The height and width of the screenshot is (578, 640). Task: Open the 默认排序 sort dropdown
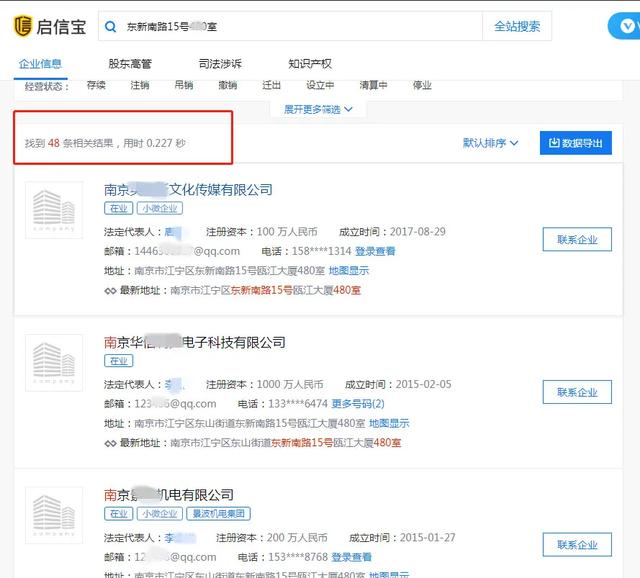click(x=490, y=143)
